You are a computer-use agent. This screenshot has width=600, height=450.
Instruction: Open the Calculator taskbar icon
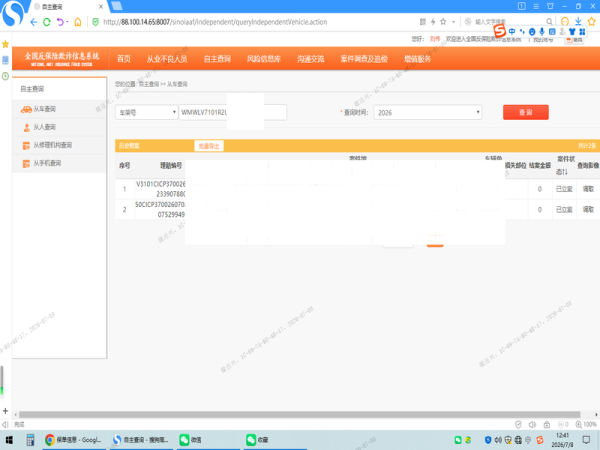tap(30, 440)
